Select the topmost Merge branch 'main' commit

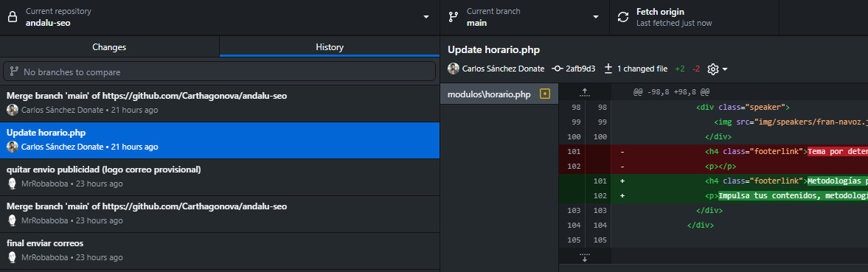click(220, 103)
